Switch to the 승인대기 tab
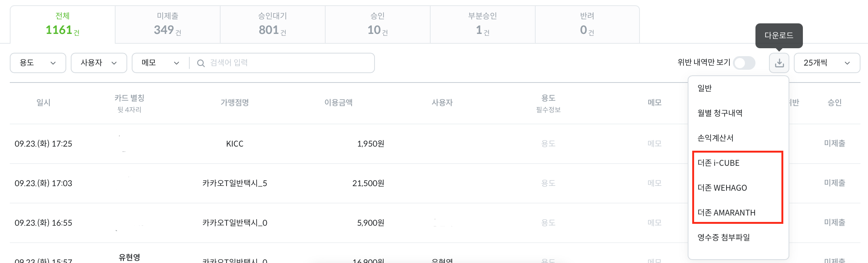868x263 pixels. coord(273,24)
